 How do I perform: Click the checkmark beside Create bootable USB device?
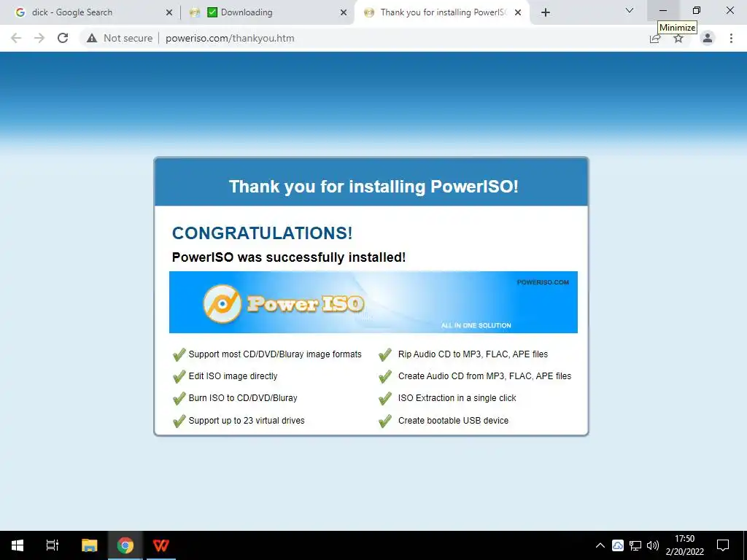pyautogui.click(x=385, y=421)
